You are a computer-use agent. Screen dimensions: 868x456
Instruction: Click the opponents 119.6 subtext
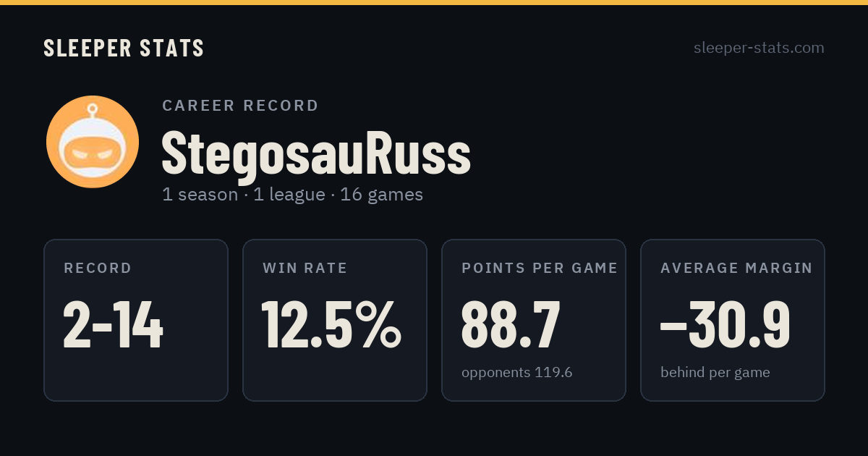(x=517, y=373)
